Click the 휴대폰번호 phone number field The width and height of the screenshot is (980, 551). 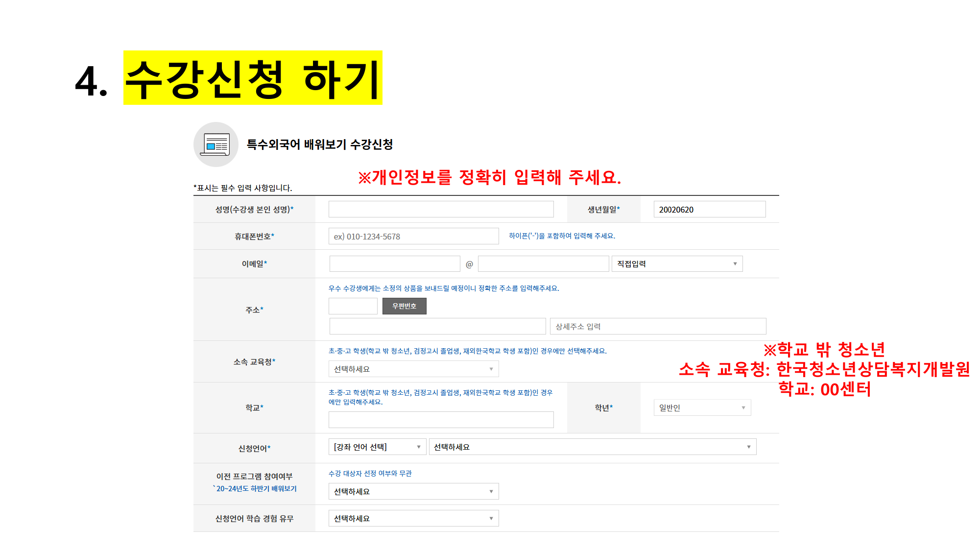(x=413, y=237)
